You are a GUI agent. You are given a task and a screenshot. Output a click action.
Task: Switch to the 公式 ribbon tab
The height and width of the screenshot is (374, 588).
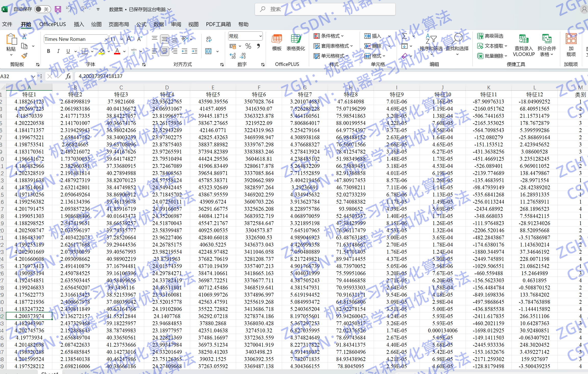[x=141, y=24]
